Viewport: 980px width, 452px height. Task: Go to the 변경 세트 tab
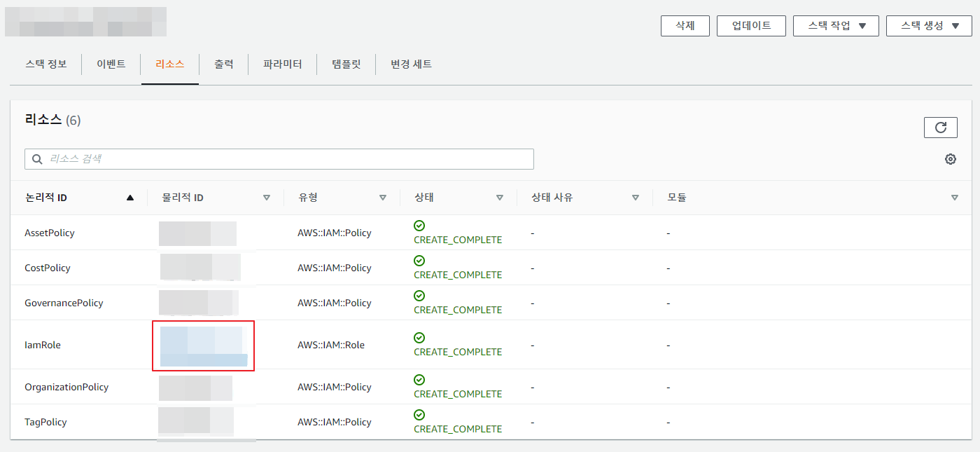tap(411, 64)
